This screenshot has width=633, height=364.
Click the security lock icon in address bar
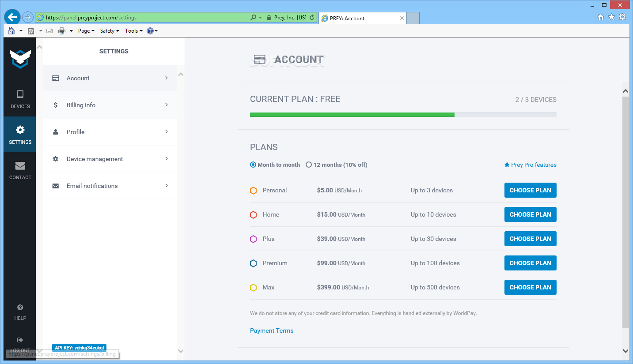(268, 18)
